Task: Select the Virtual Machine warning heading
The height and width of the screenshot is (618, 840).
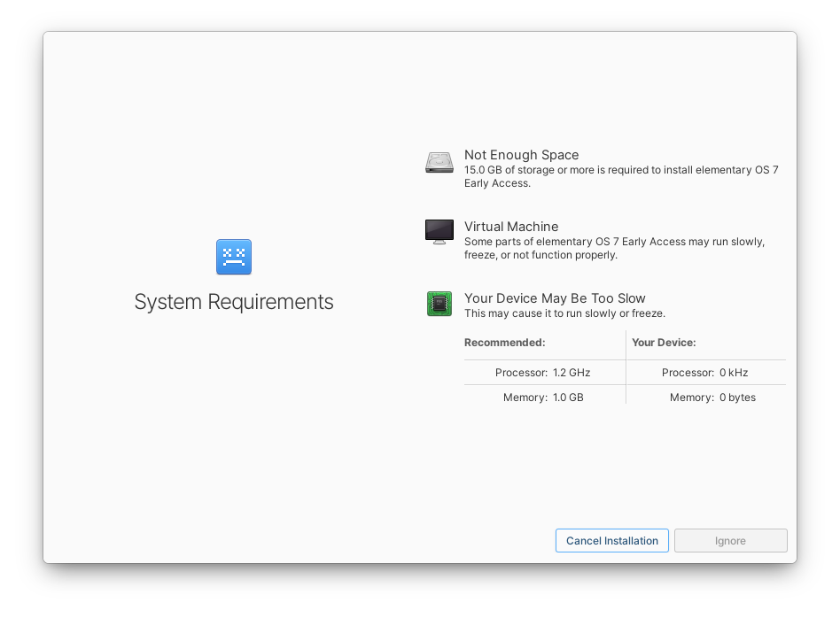Action: (511, 226)
